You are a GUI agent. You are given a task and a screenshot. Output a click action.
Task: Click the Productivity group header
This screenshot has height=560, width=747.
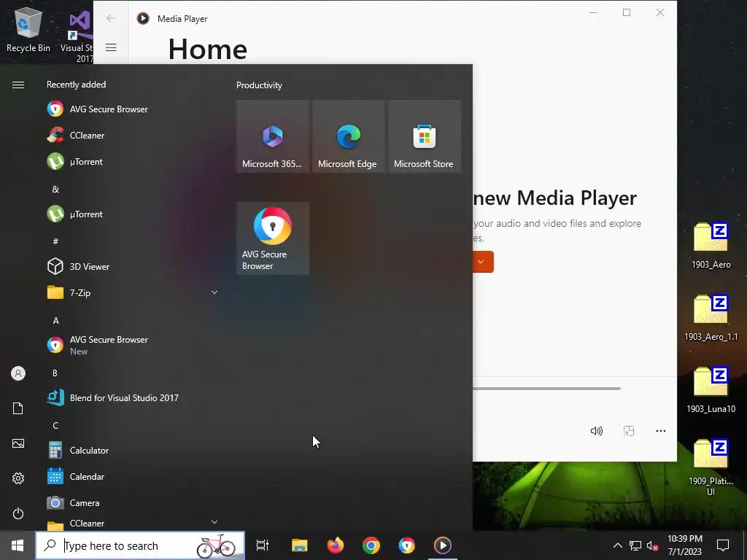[x=259, y=85]
